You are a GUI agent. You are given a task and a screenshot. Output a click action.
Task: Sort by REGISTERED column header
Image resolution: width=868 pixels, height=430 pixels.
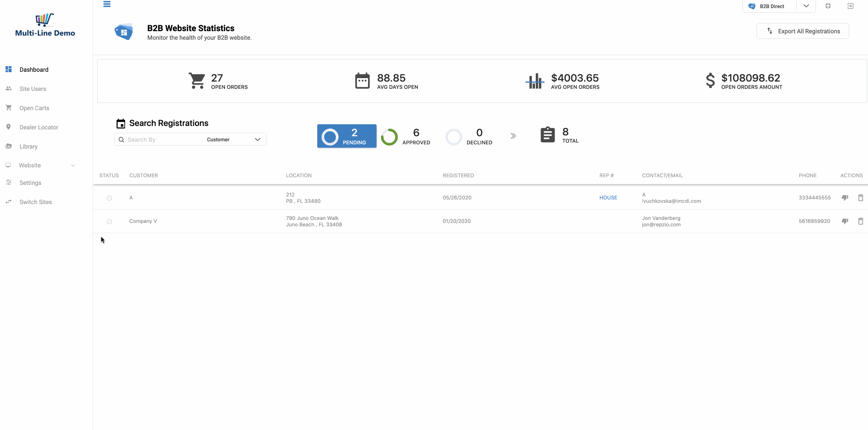[x=458, y=176]
